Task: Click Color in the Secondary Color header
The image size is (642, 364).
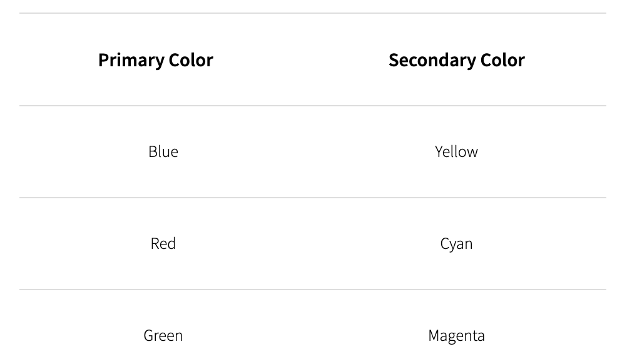Action: [x=502, y=60]
